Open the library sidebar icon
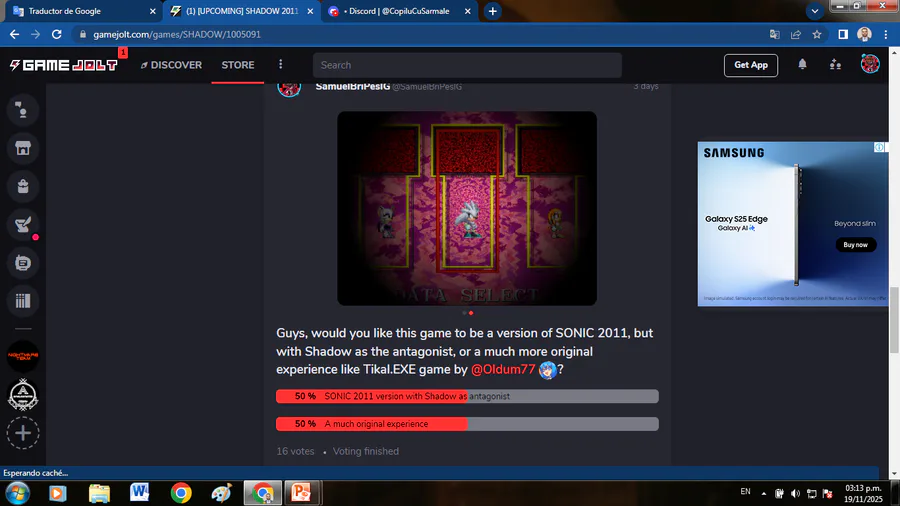This screenshot has width=900, height=506. pyautogui.click(x=23, y=301)
